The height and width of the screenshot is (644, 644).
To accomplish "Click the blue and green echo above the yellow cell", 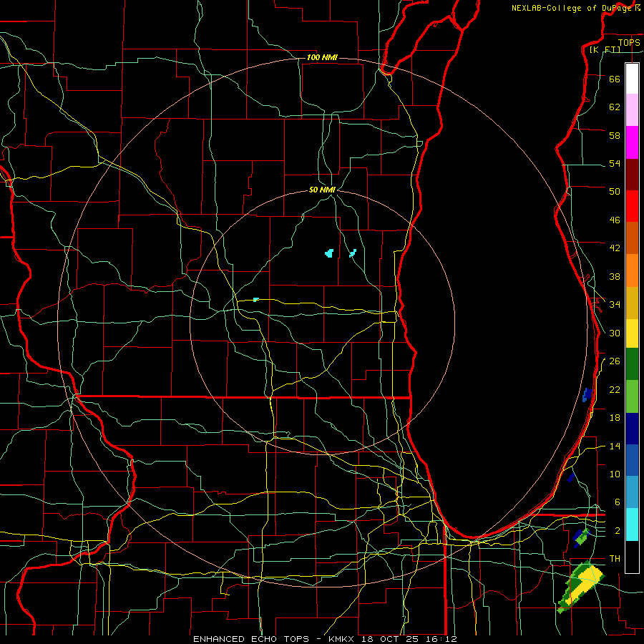I will pyautogui.click(x=581, y=537).
